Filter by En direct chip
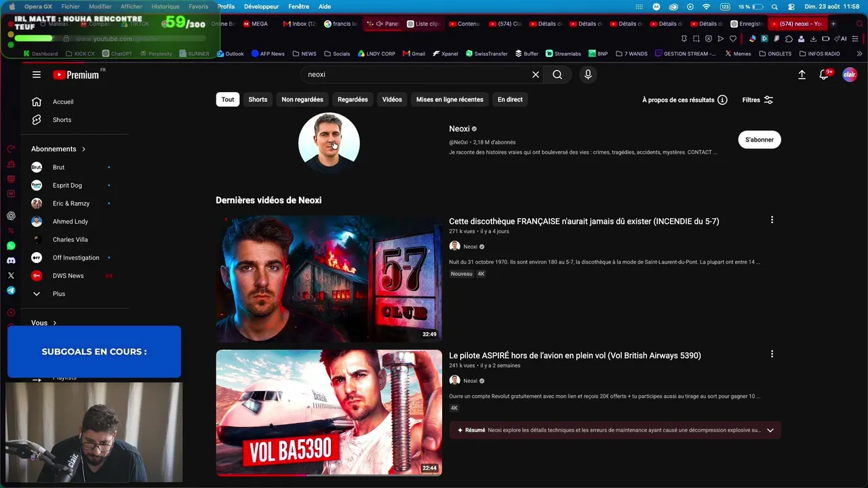Viewport: 868px width, 488px height. coord(510,100)
